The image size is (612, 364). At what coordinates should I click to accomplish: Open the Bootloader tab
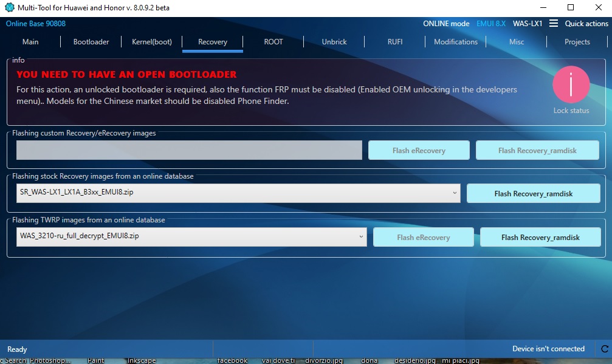click(x=91, y=42)
